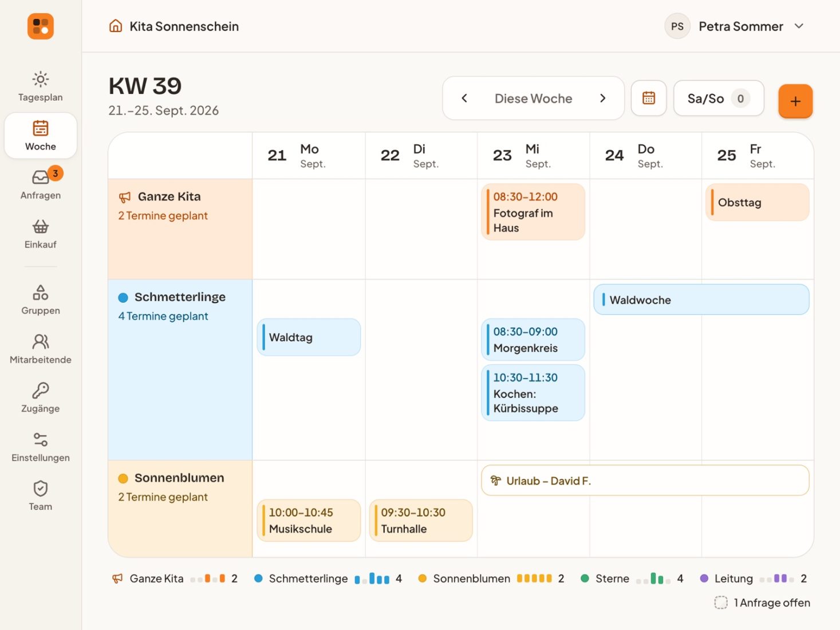840x630 pixels.
Task: Click the Sonnenblumen yellow color dot
Action: coord(123,479)
